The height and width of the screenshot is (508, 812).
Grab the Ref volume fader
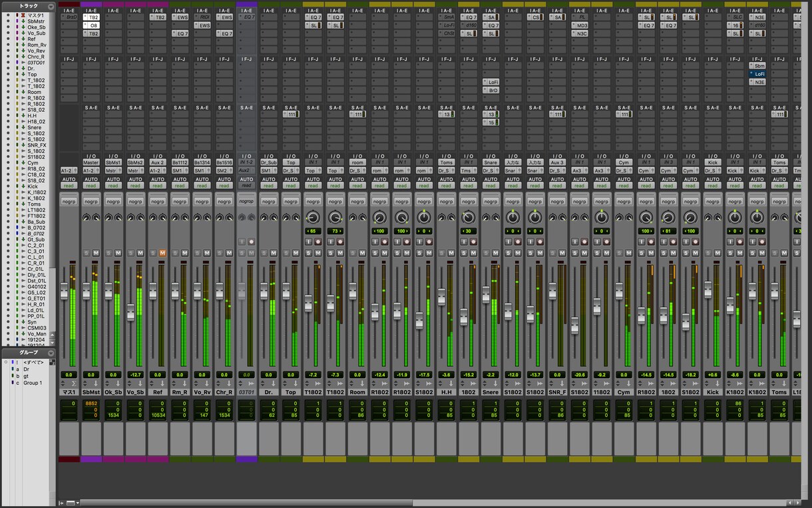point(153,291)
